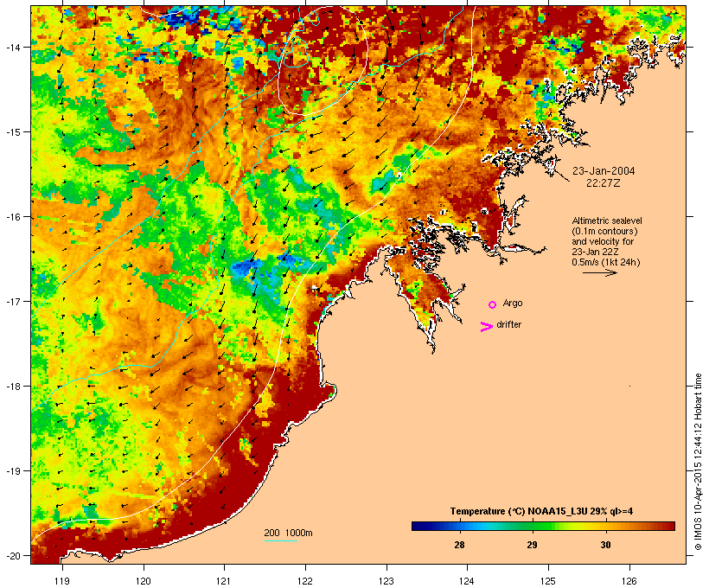Viewport: 709px width, 588px height.
Task: Click the temperature colorbar at 30
Action: (x=606, y=526)
